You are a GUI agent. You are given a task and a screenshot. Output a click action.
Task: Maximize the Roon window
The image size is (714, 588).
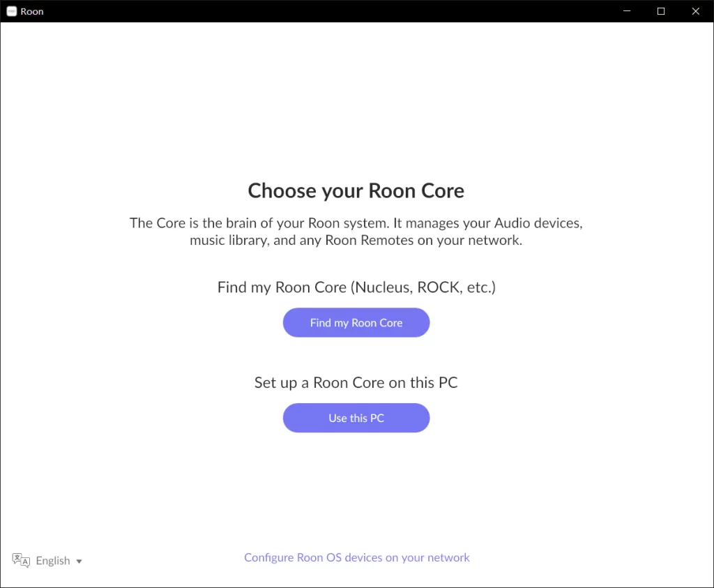[x=661, y=11]
